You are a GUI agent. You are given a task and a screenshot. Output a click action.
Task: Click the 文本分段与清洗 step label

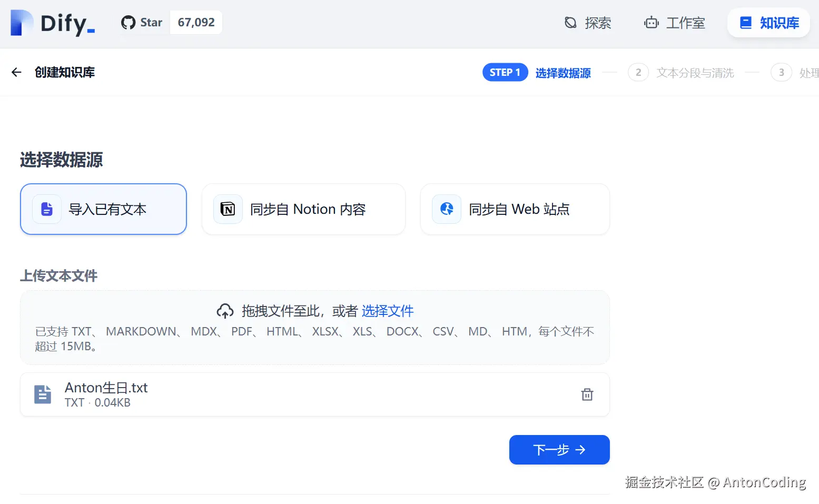tap(695, 73)
